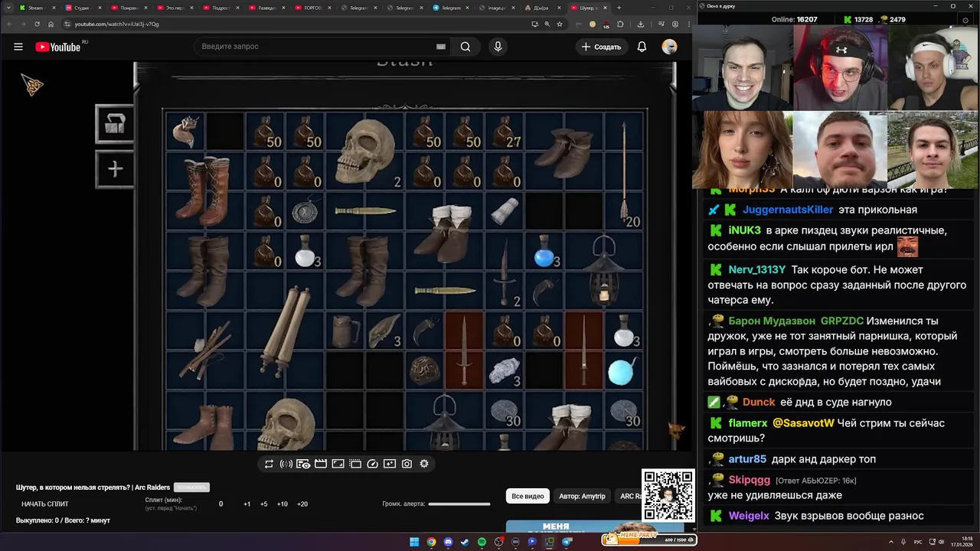Go to the YouTube home logo
980x551 pixels.
(58, 47)
